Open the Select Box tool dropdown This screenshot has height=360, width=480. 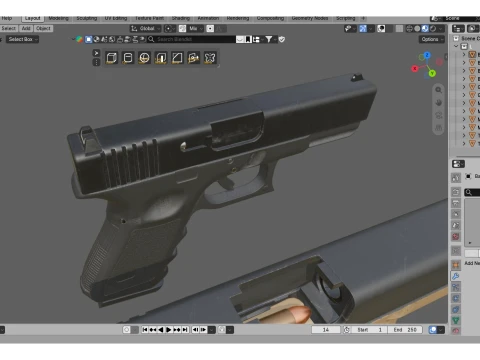(x=21, y=39)
